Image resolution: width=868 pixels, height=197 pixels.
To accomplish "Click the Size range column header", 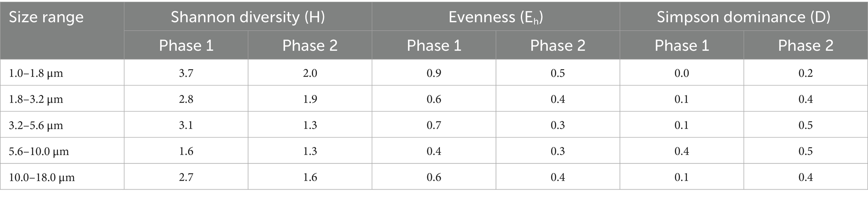I will 46,18.
